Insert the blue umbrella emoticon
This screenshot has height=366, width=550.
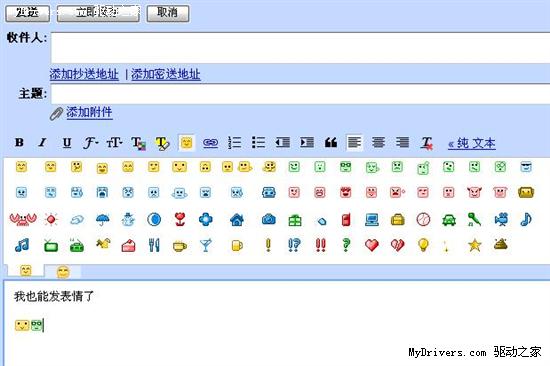(102, 220)
